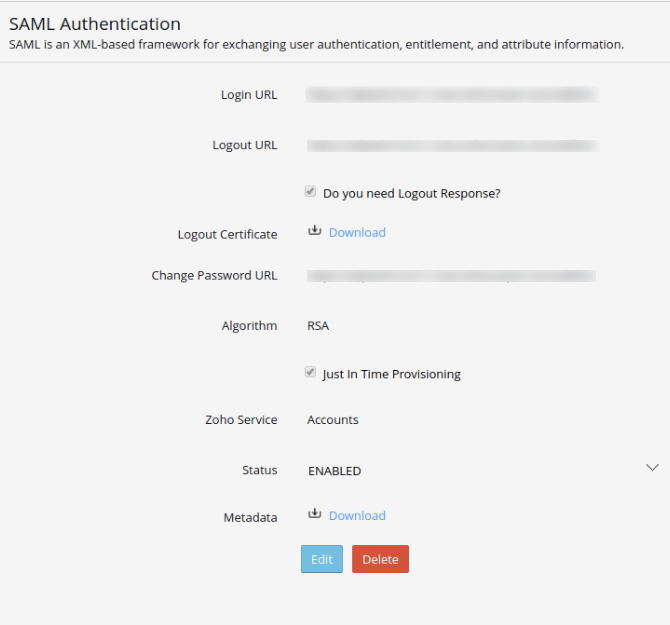Screen dimensions: 670x625
Task: Select the blurred Login URL value
Action: (451, 95)
